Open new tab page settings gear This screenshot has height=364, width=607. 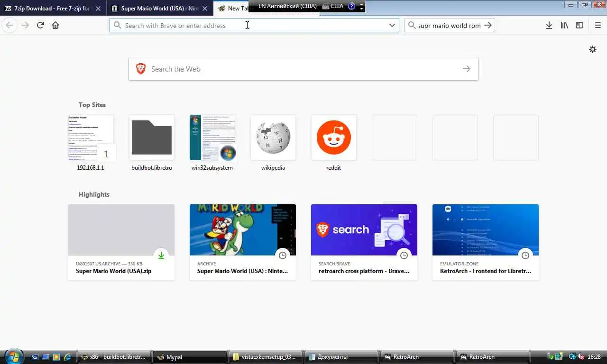[593, 49]
